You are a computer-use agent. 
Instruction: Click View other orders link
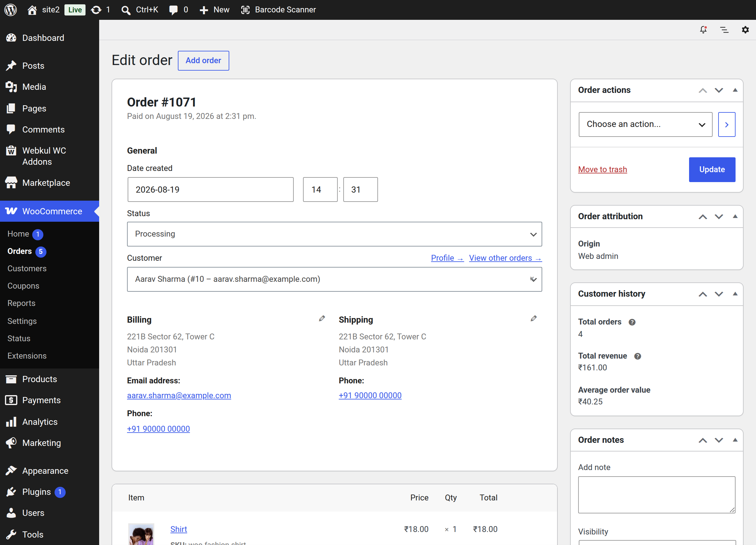click(x=505, y=258)
